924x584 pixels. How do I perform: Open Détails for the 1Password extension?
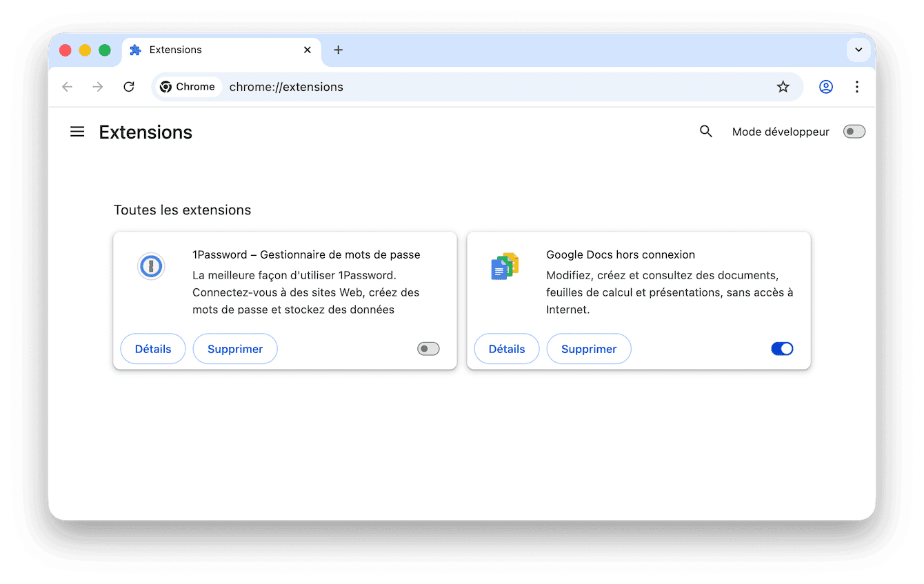[152, 349]
